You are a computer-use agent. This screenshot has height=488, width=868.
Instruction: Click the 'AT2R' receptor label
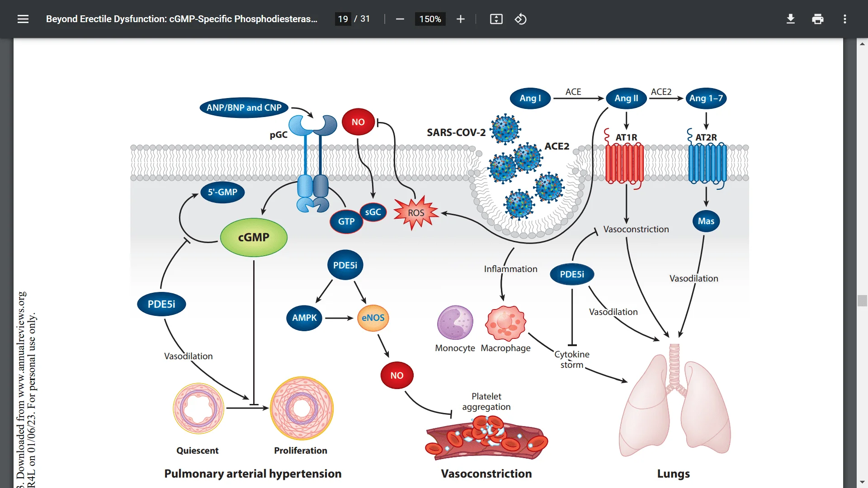click(706, 137)
